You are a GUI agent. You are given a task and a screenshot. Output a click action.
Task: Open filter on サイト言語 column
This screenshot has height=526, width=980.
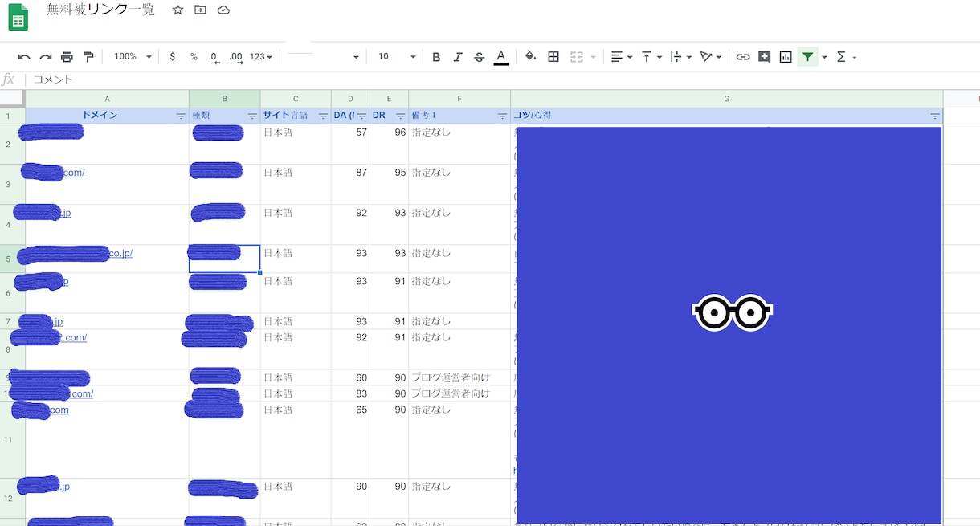pos(323,116)
